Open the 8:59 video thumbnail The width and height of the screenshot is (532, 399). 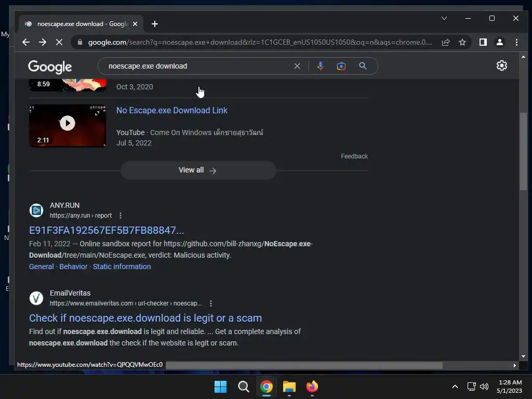tap(68, 85)
